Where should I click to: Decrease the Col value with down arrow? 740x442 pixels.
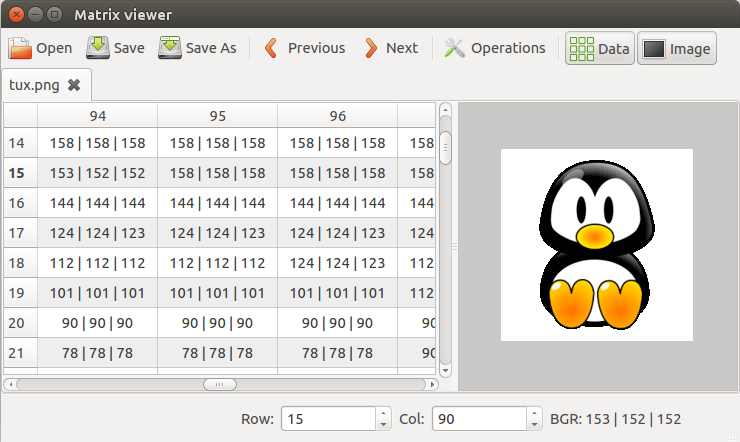[534, 425]
